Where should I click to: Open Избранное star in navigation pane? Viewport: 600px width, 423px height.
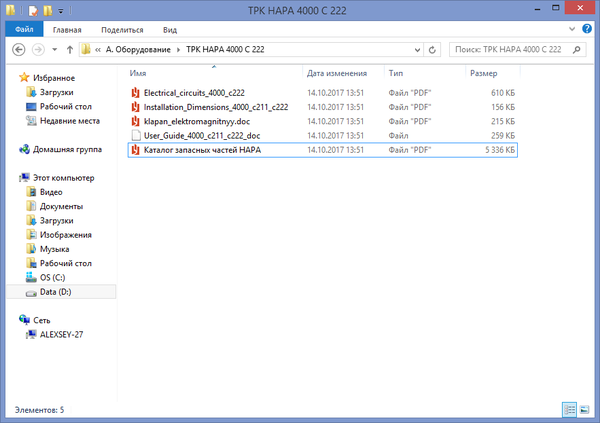point(24,78)
